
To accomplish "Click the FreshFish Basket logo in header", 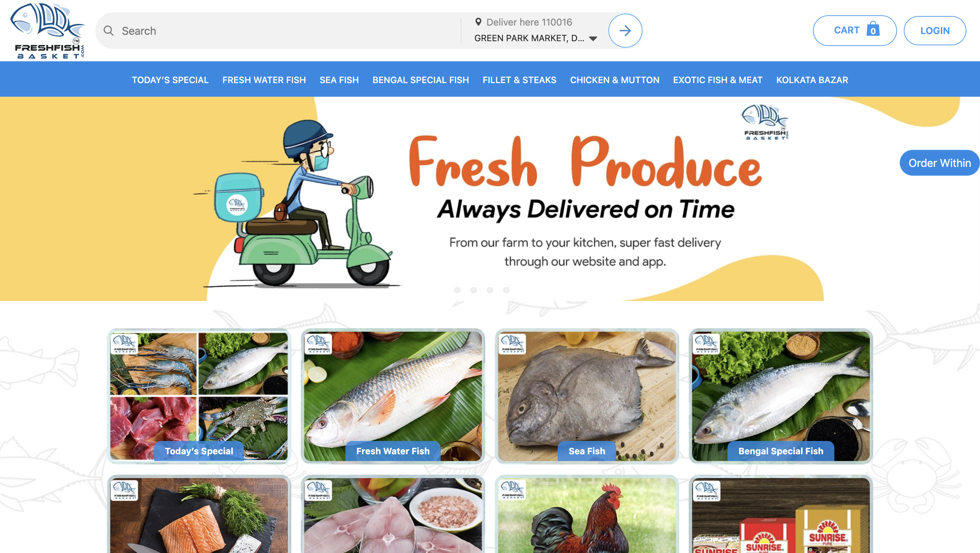I will 47,30.
